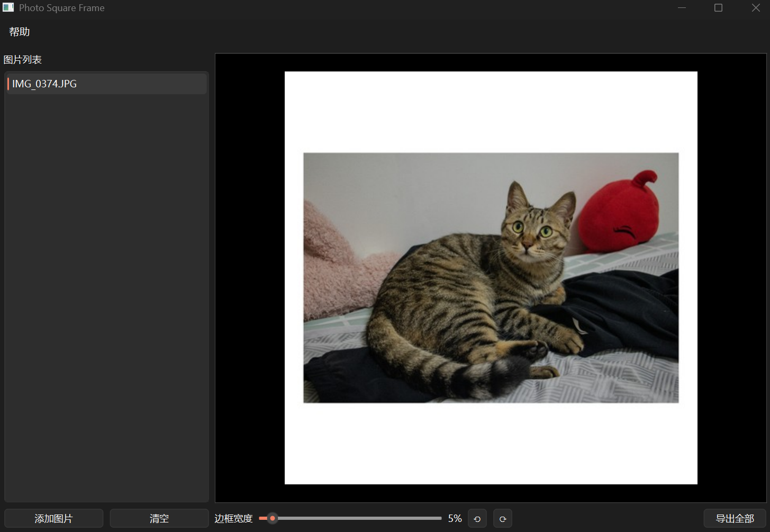
Task: Click the 边框宽度 label
Action: [233, 519]
